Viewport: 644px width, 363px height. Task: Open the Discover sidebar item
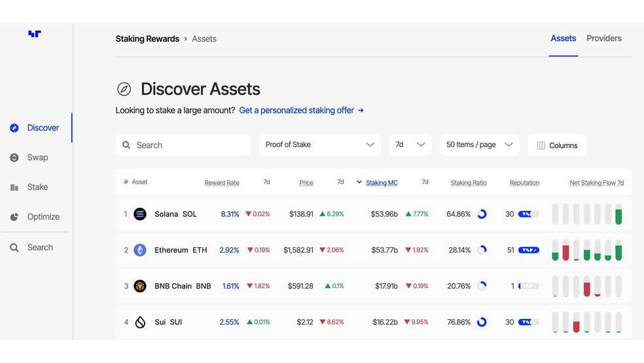[x=35, y=128]
